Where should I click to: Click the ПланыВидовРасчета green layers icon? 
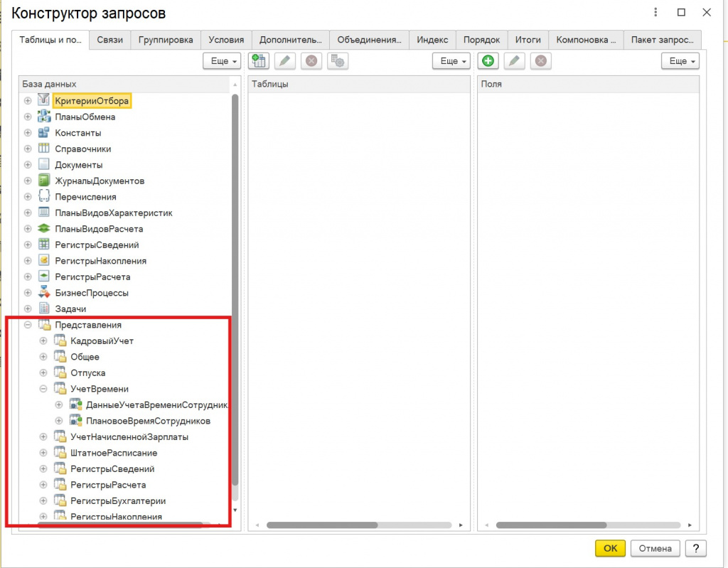coord(43,228)
